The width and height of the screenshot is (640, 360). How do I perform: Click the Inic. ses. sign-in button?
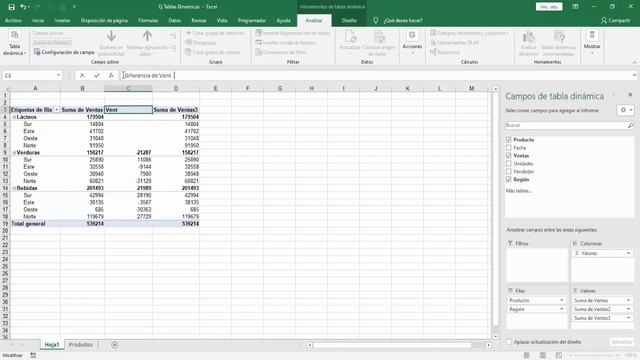[549, 7]
